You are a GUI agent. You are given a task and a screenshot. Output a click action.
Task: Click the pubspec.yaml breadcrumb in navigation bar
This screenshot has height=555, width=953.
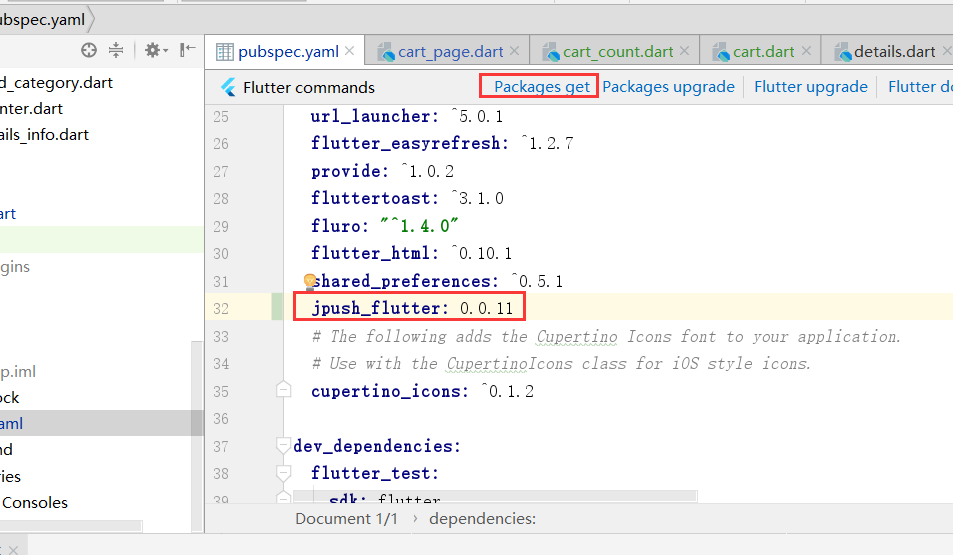click(42, 20)
